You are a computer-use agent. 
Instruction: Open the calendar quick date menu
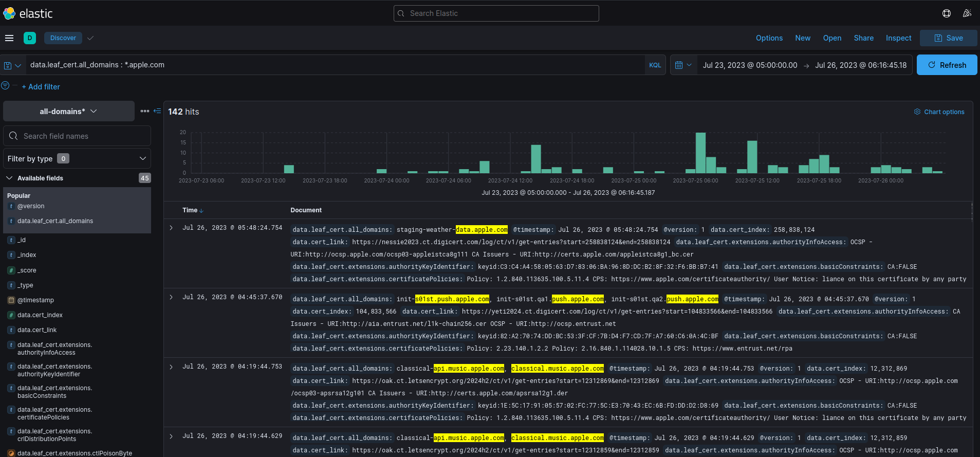[683, 65]
